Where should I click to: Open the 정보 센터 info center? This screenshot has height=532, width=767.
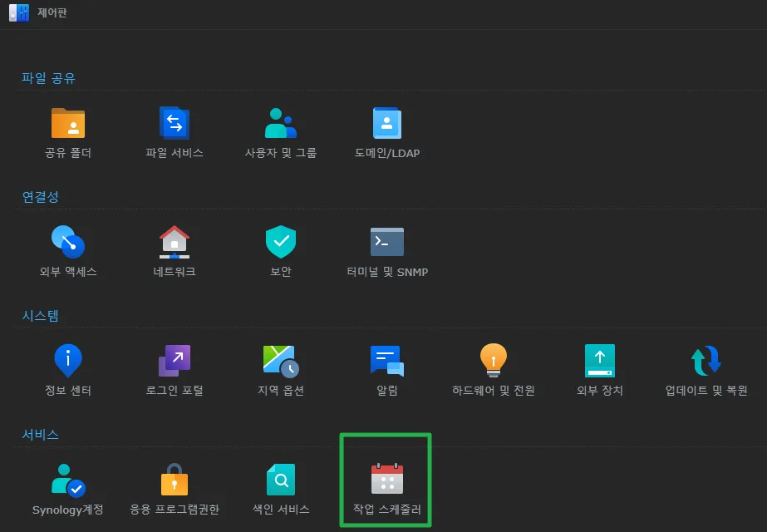coord(68,361)
